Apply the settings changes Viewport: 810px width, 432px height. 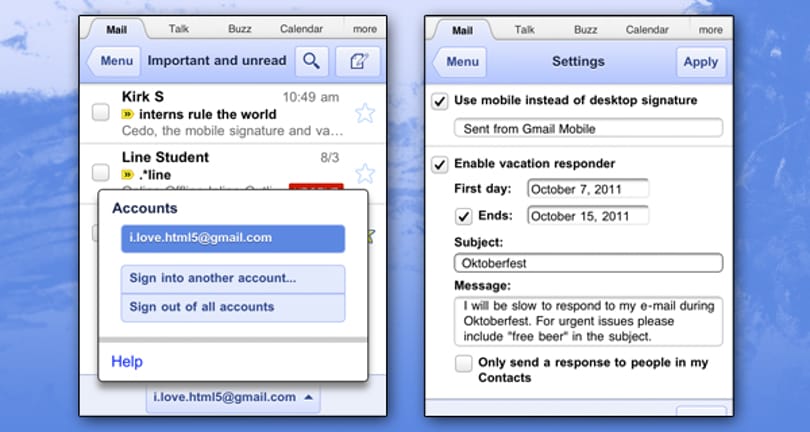point(701,63)
